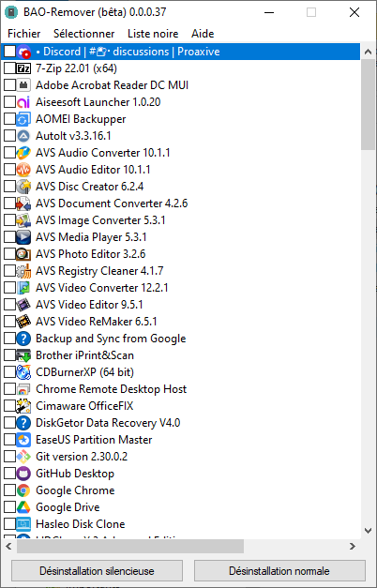The width and height of the screenshot is (377, 588).
Task: Select the AVS Audio Editor icon
Action: (23, 170)
